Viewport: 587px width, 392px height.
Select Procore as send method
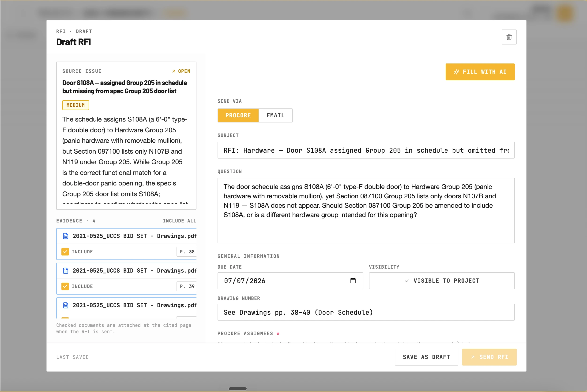(x=238, y=115)
